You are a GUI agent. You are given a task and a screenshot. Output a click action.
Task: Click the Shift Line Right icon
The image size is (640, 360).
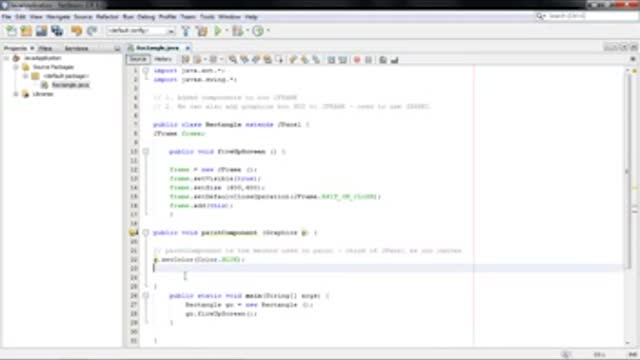pos(343,60)
